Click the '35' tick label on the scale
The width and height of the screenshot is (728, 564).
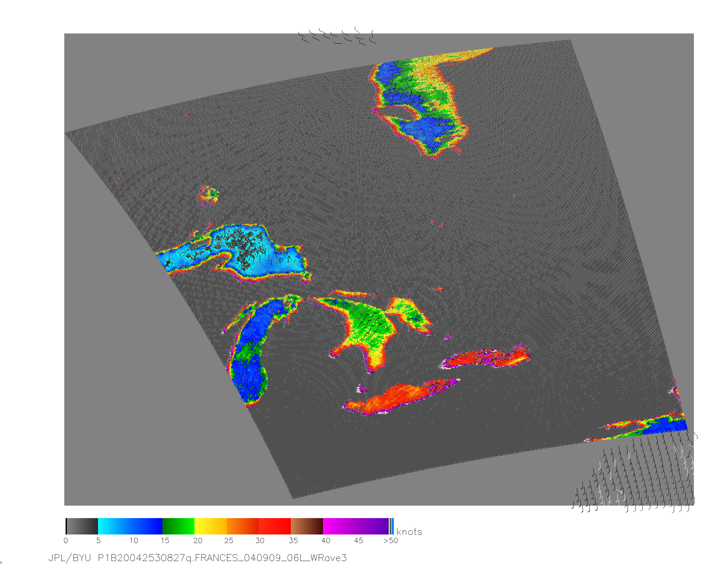point(293,541)
